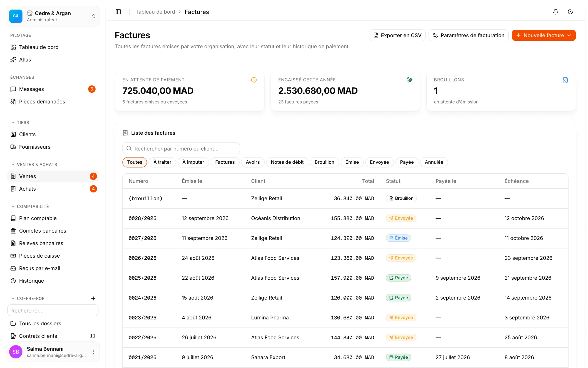The height and width of the screenshot is (368, 588).
Task: Filter by Annulée status chip
Action: click(x=434, y=162)
